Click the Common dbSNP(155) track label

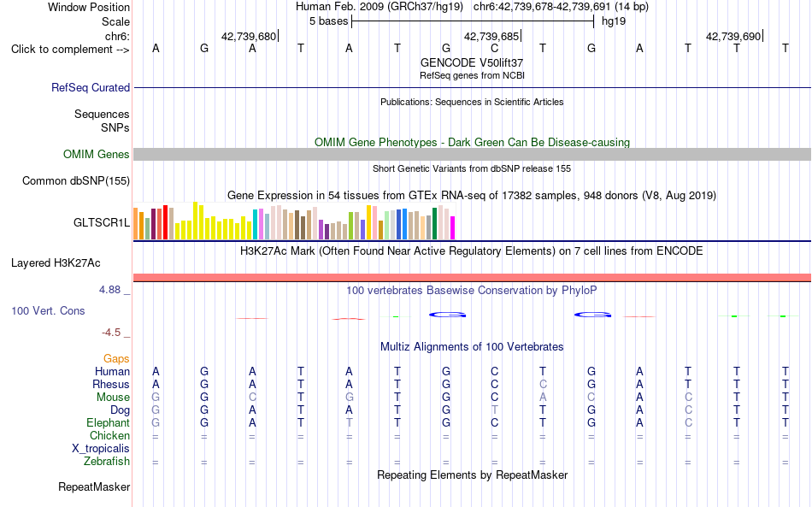75,180
